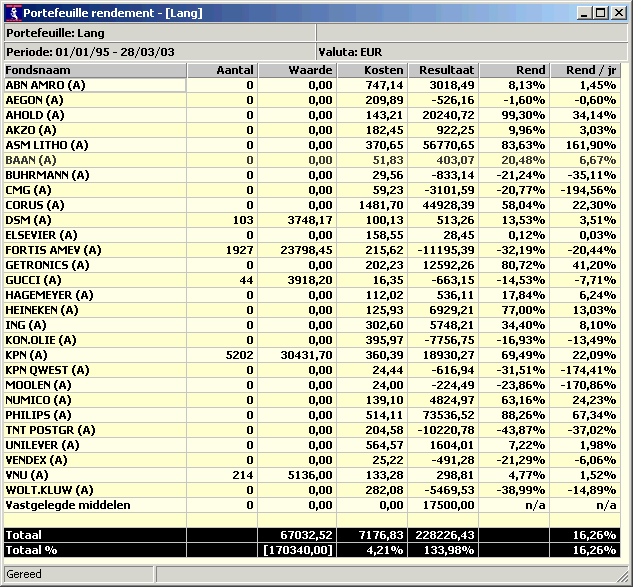
Task: Click the Gereed status bar text
Action: pyautogui.click(x=24, y=574)
